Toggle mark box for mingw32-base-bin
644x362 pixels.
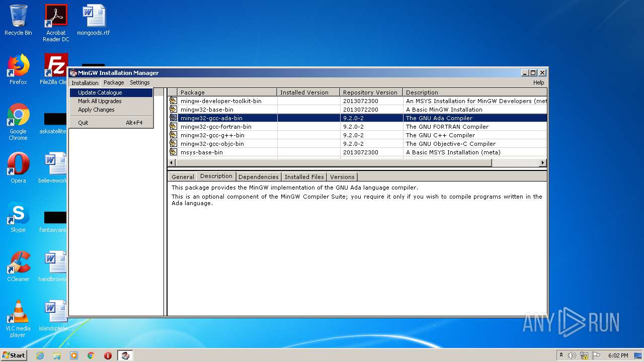click(x=173, y=110)
